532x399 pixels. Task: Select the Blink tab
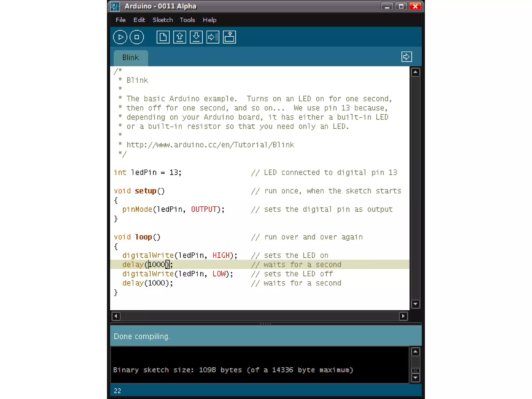coord(131,58)
